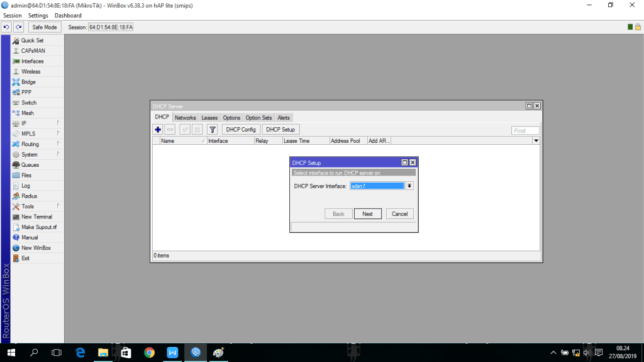
Task: Click the Filter funnel icon in DHCP Server
Action: [213, 130]
